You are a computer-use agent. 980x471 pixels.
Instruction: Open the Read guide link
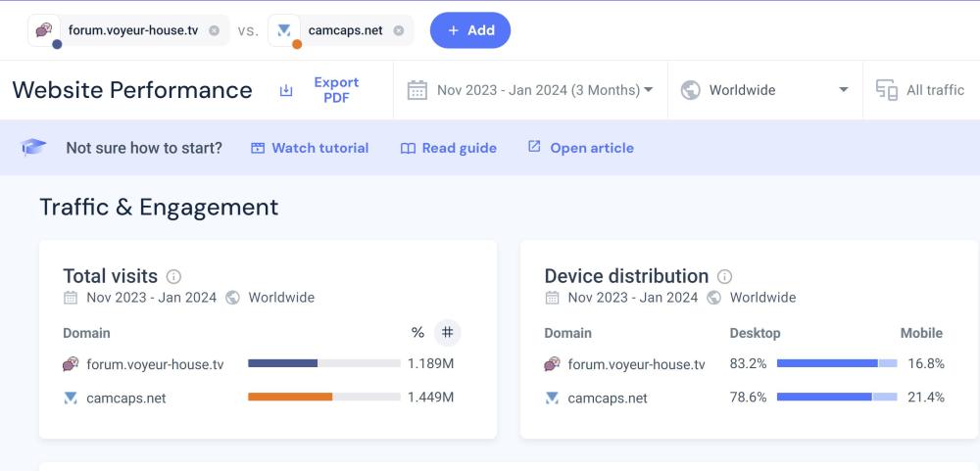(449, 148)
